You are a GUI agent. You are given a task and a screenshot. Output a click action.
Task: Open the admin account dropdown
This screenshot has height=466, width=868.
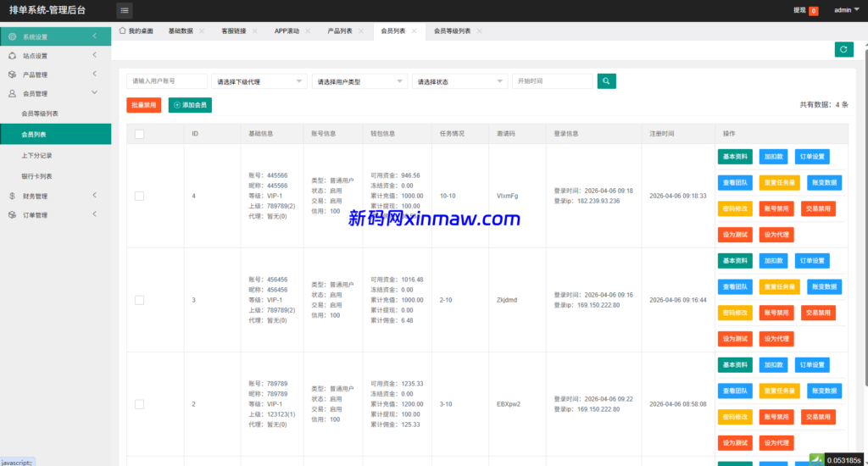[847, 10]
